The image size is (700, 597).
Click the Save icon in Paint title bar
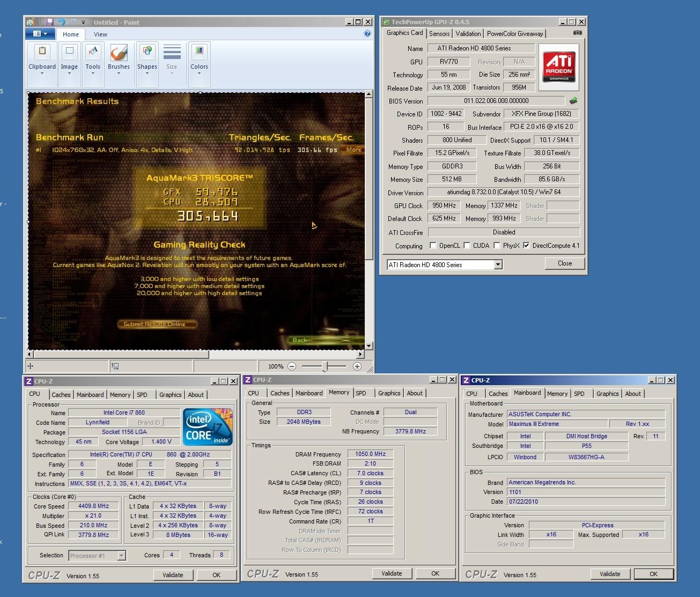click(50, 22)
